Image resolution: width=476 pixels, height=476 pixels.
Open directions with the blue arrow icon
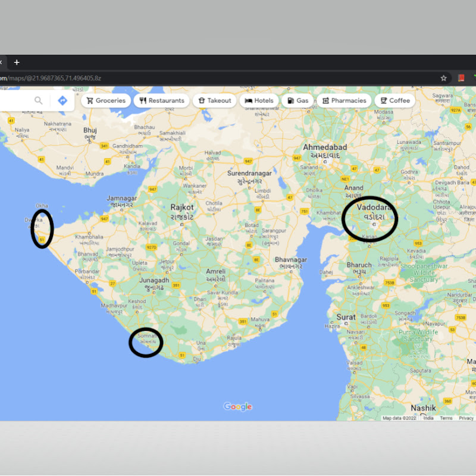[62, 101]
